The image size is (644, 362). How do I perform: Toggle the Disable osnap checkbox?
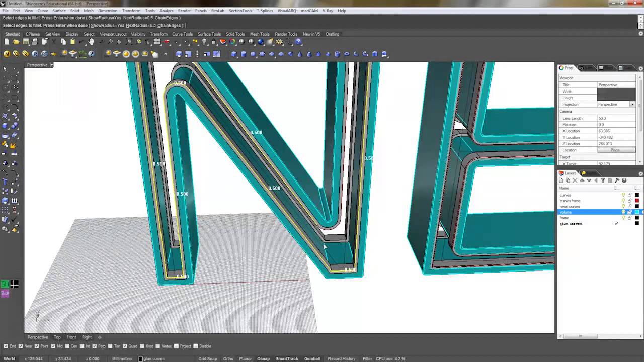point(196,346)
